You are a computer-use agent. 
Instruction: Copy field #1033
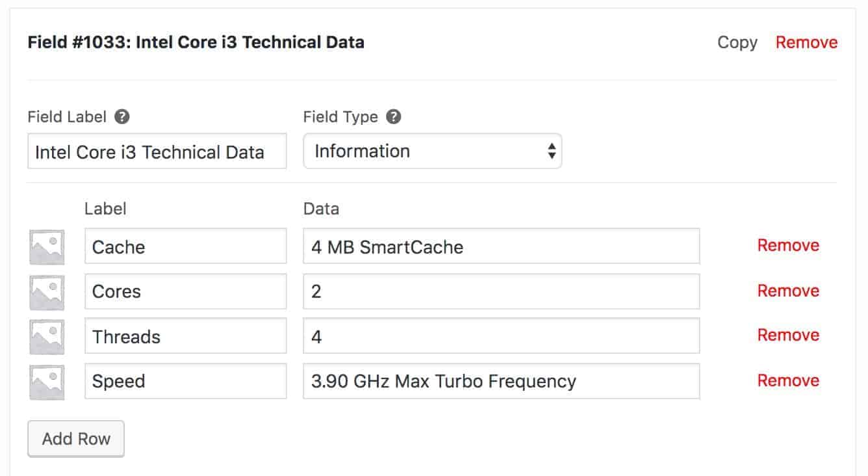(737, 42)
